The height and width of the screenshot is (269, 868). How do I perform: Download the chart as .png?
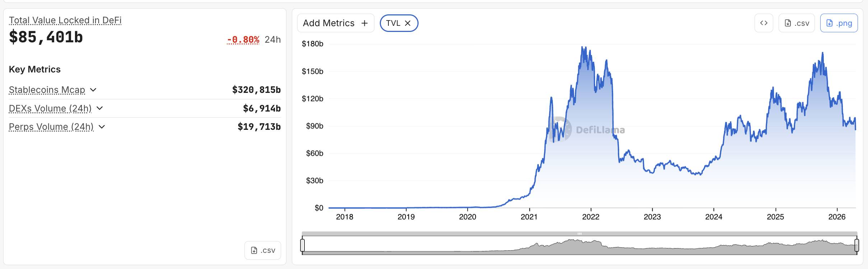pyautogui.click(x=839, y=23)
